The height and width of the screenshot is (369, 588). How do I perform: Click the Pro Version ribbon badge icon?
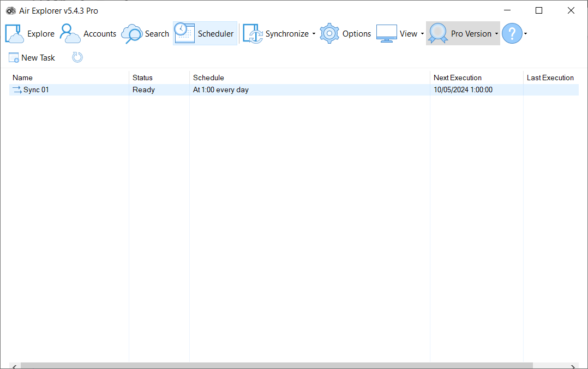[x=438, y=33]
